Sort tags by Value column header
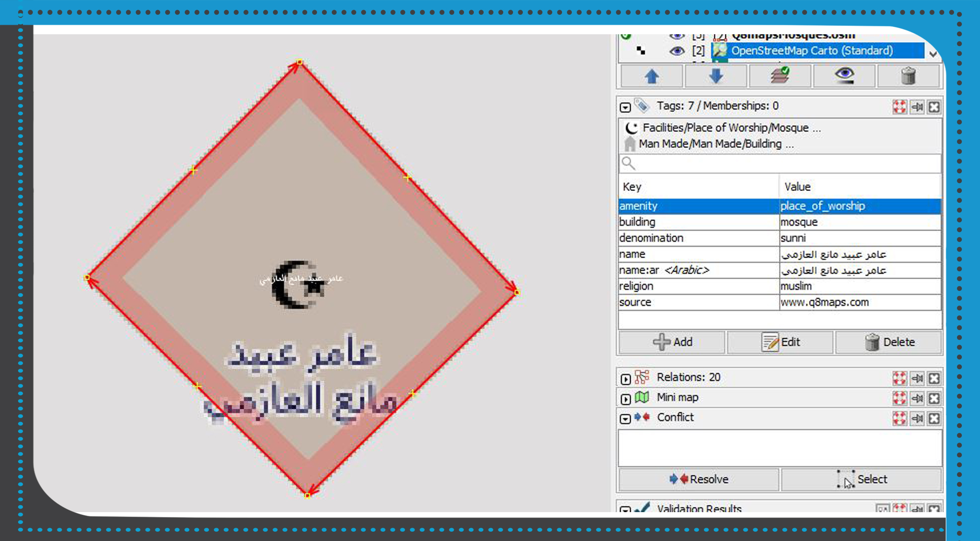The width and height of the screenshot is (980, 541). (x=860, y=187)
